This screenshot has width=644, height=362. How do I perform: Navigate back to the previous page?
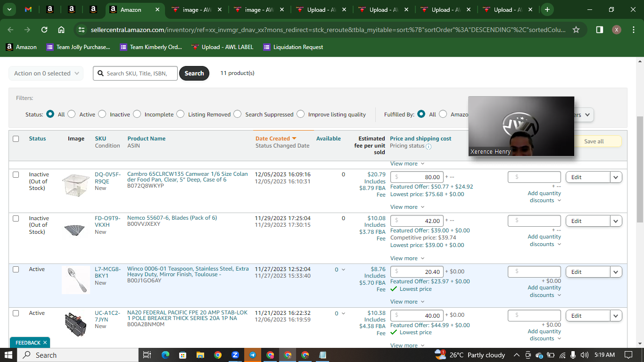point(10,30)
